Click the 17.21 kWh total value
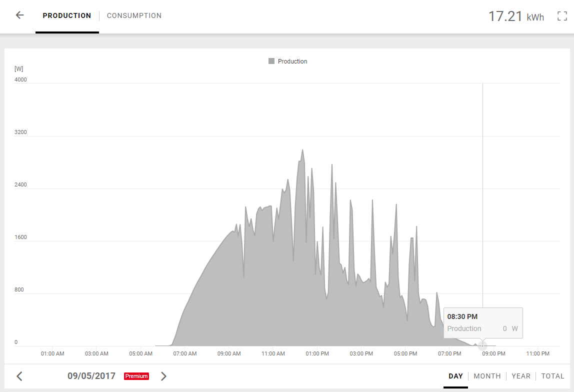 click(x=516, y=16)
